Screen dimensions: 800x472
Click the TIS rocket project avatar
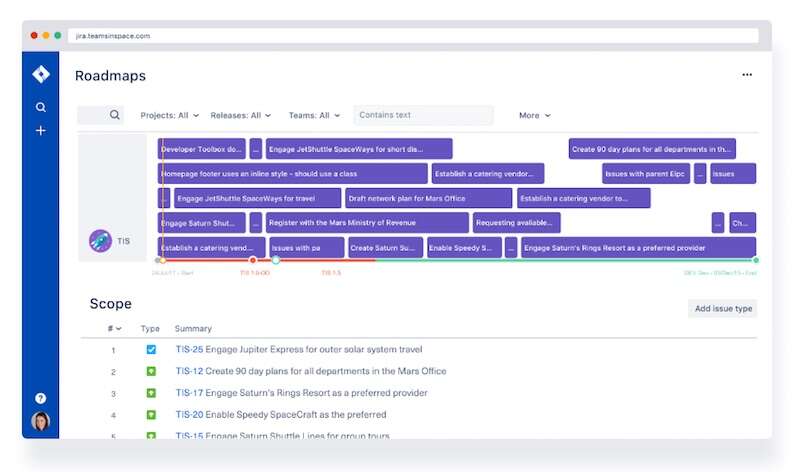coord(101,241)
